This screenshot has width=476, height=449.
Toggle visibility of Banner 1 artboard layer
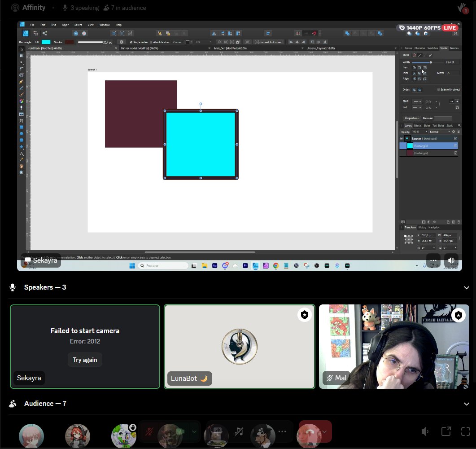pyautogui.click(x=455, y=139)
